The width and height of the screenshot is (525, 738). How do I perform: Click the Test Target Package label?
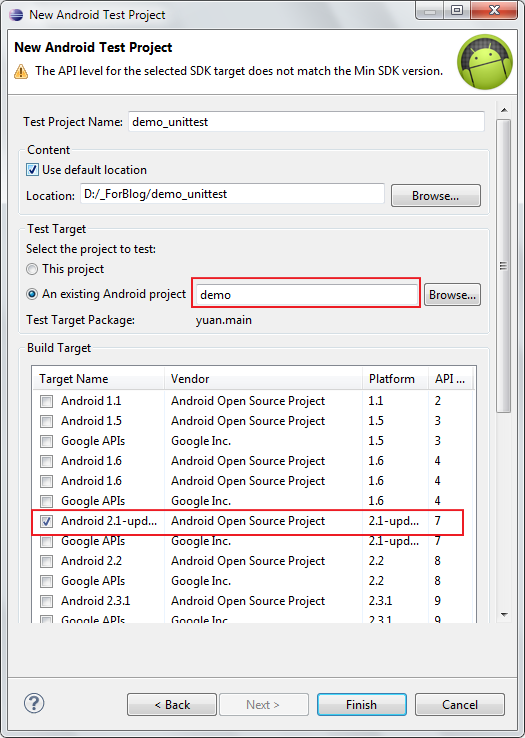[81, 320]
